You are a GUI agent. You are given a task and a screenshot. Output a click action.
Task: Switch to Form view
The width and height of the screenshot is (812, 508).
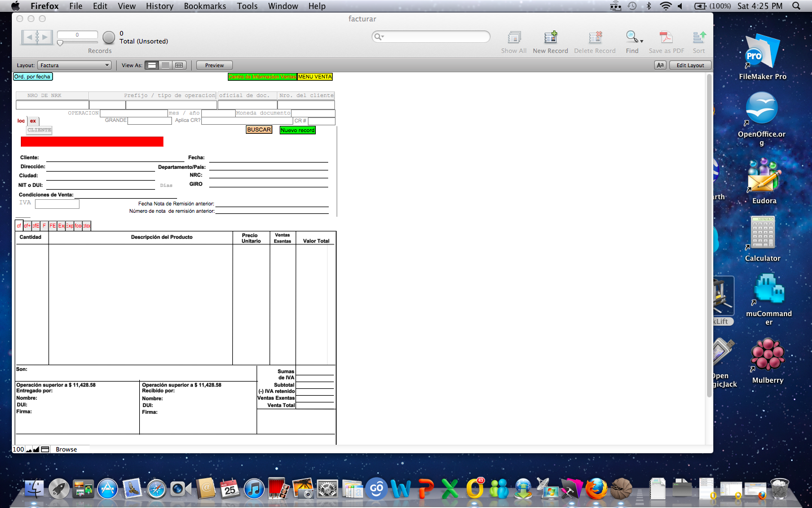(x=152, y=65)
